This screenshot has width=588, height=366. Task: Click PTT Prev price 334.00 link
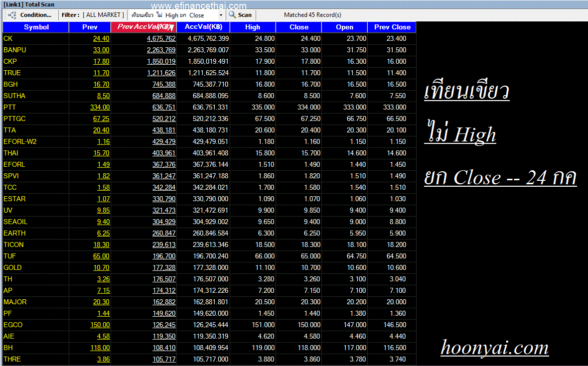[100, 107]
